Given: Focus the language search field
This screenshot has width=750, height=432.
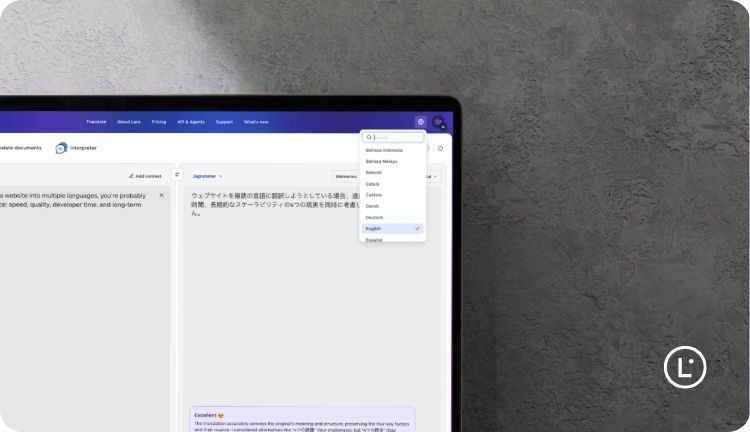Looking at the screenshot, I should point(395,137).
